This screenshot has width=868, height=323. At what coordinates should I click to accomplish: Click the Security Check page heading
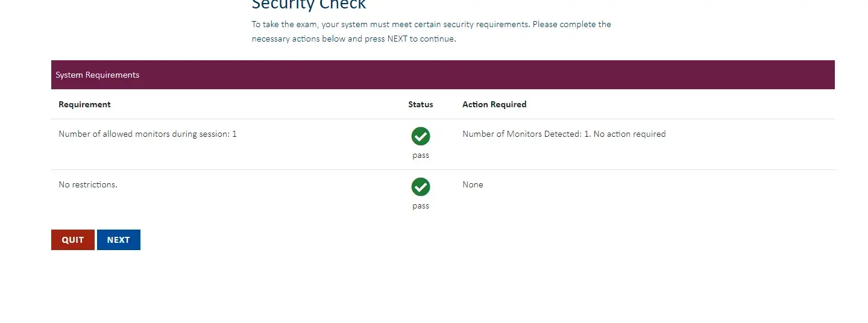(x=309, y=5)
